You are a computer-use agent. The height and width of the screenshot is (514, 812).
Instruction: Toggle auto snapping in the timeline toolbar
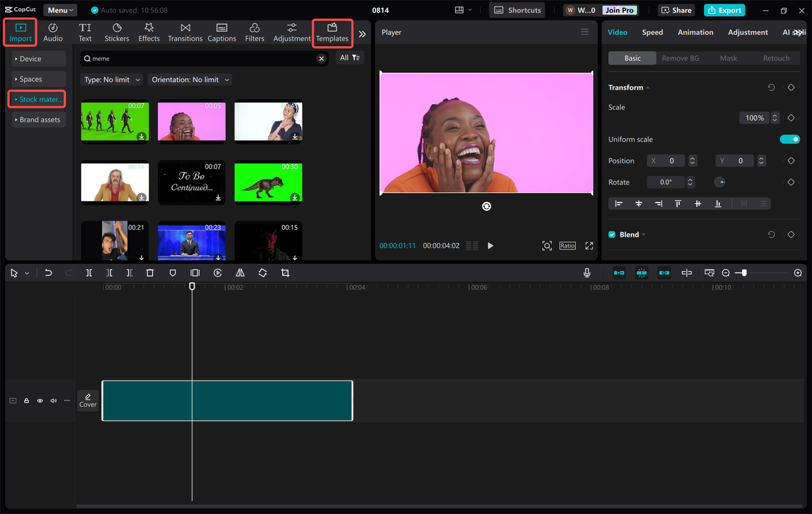(641, 272)
